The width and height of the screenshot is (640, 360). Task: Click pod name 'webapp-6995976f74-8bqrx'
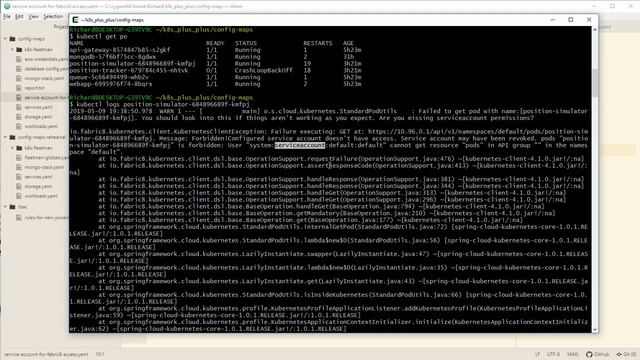pyautogui.click(x=111, y=84)
